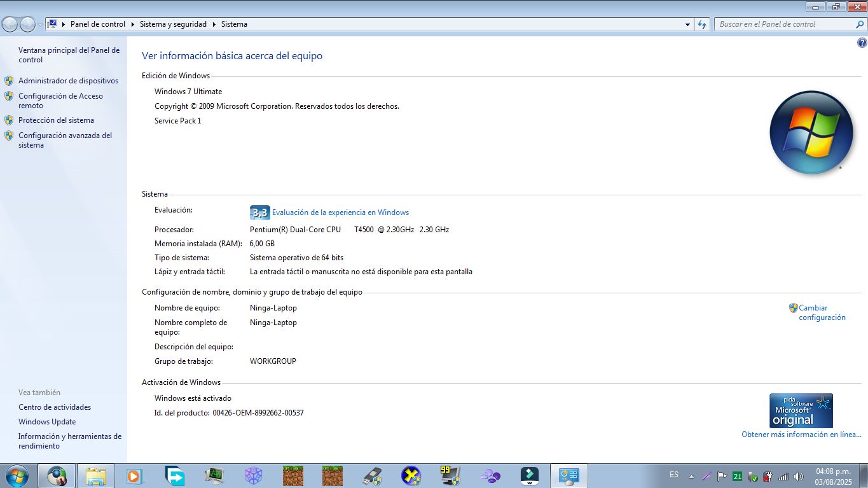
Task: Expand the breadcrumb arrow before Panel de control
Action: (x=64, y=24)
